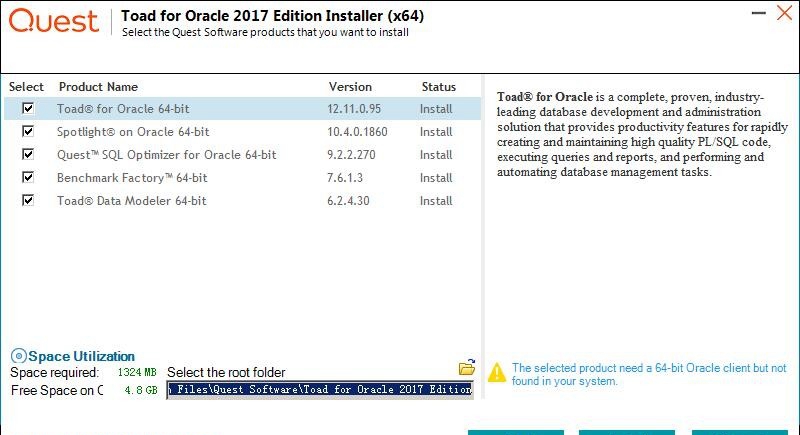Click version 10.4.0.1860
This screenshot has height=435, width=800.
[x=357, y=132]
